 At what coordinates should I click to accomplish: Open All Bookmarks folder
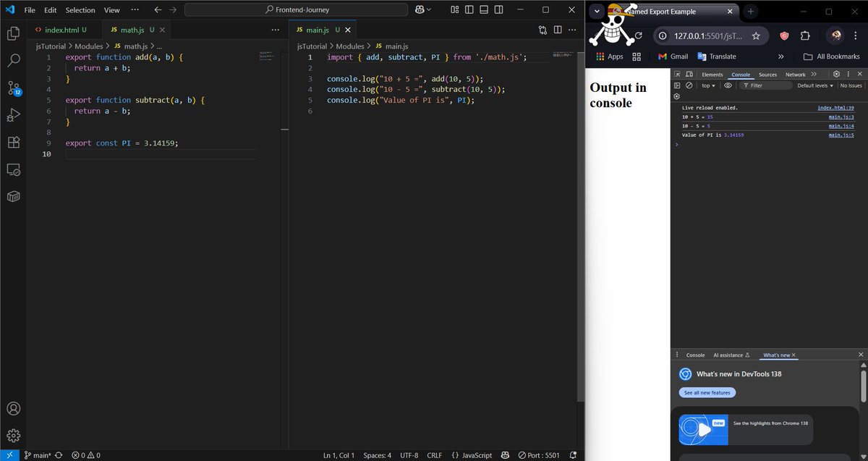point(832,56)
